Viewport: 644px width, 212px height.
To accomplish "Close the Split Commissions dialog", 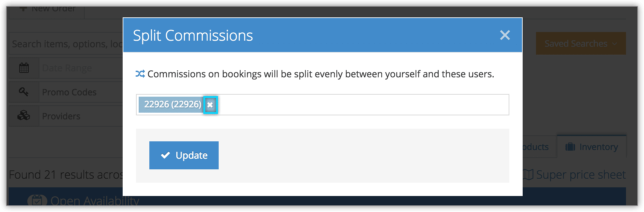I will click(x=505, y=35).
